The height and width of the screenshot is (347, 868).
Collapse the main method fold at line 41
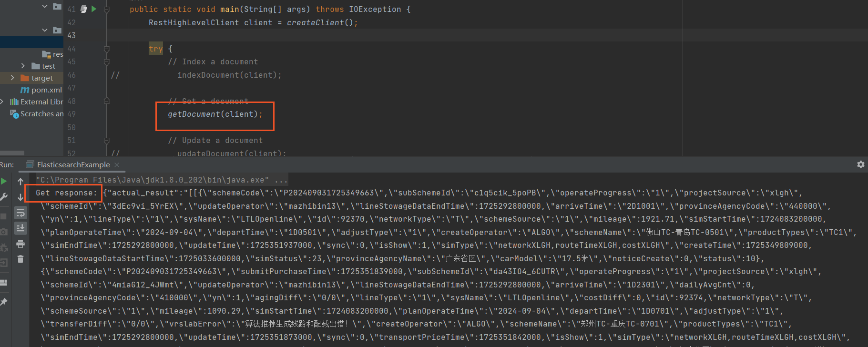(x=107, y=10)
